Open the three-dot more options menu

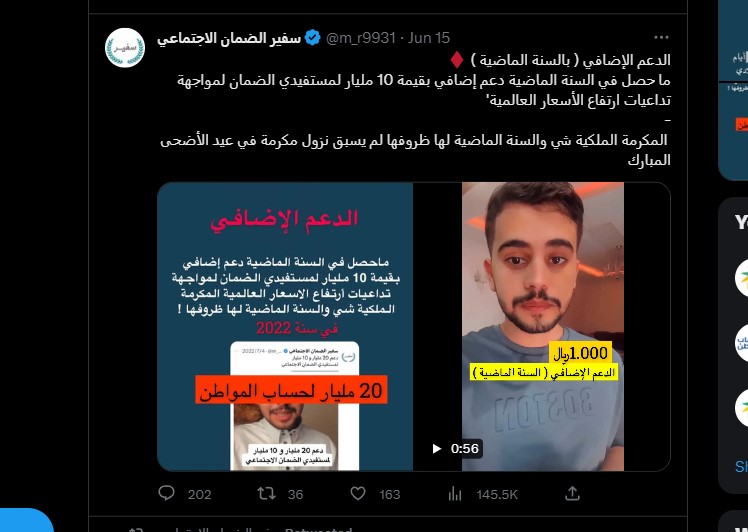pos(661,38)
